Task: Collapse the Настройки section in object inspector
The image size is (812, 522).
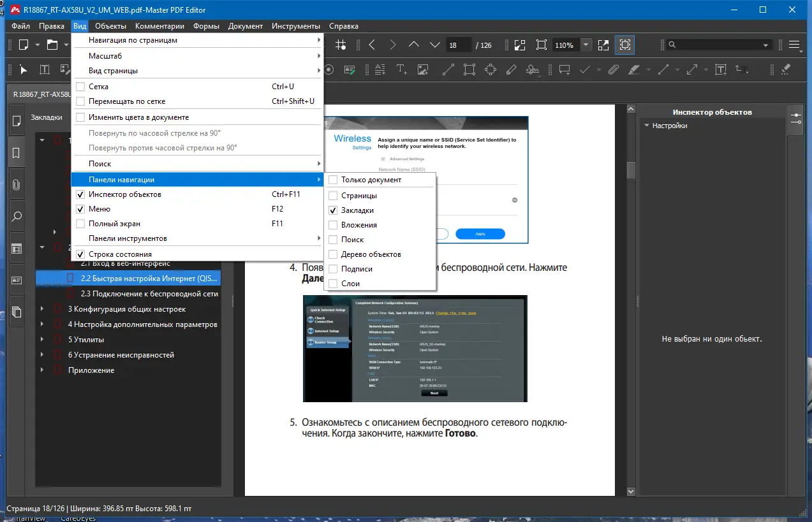Action: 646,126
